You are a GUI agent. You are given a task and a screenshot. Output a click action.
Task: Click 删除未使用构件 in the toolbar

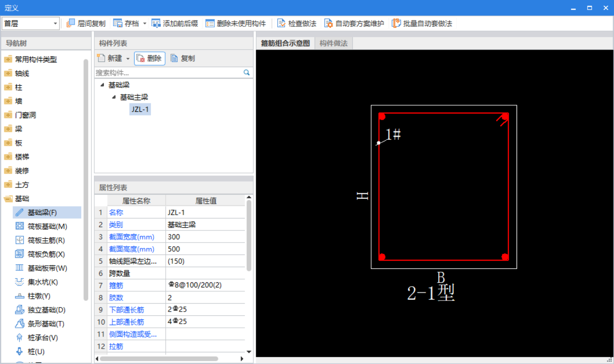[x=236, y=23]
